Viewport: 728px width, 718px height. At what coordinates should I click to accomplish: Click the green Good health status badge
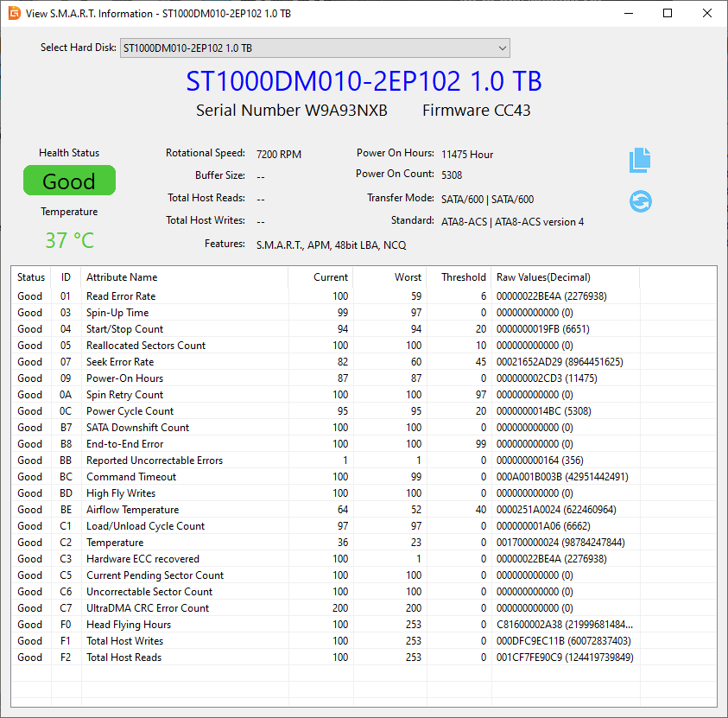pos(69,181)
